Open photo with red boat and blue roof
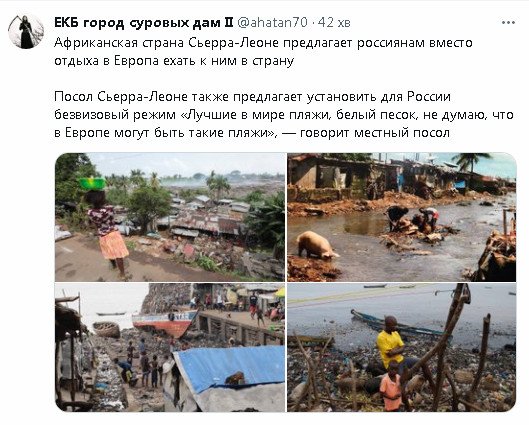This screenshot has height=425, width=529. click(x=170, y=347)
